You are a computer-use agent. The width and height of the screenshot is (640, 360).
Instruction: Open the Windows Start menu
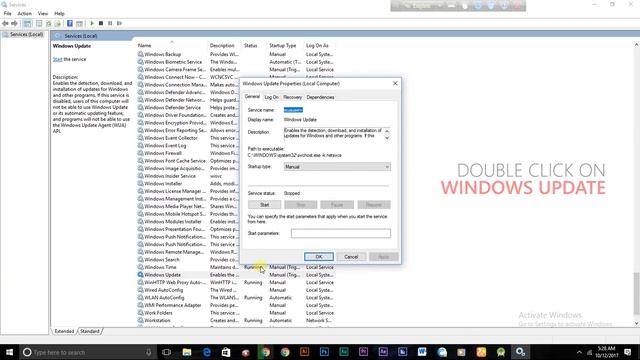tap(9, 352)
